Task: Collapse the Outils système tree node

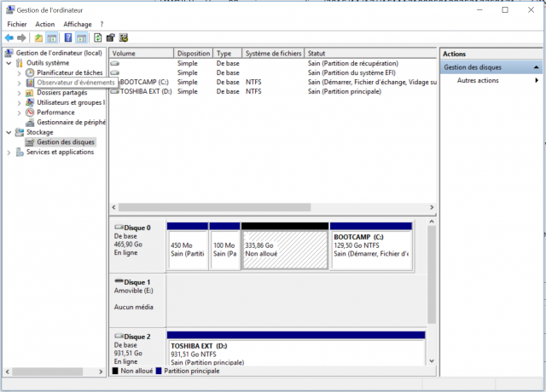Action: [x=9, y=63]
